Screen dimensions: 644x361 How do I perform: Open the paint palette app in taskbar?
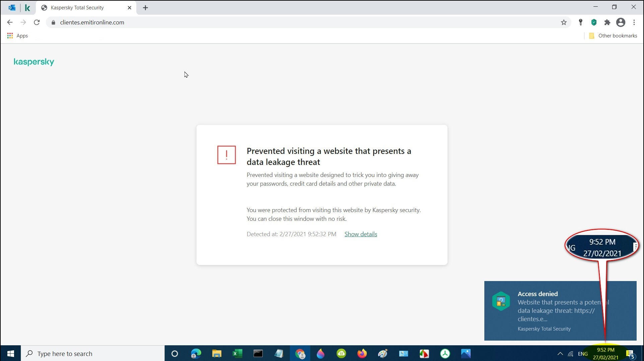coord(383,354)
